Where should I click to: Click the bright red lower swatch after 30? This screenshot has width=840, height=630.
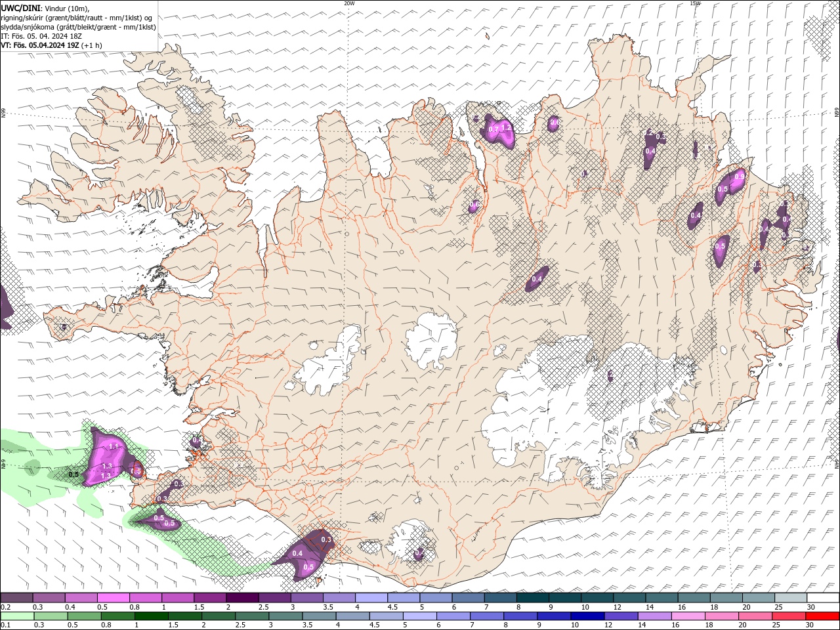coord(823,616)
